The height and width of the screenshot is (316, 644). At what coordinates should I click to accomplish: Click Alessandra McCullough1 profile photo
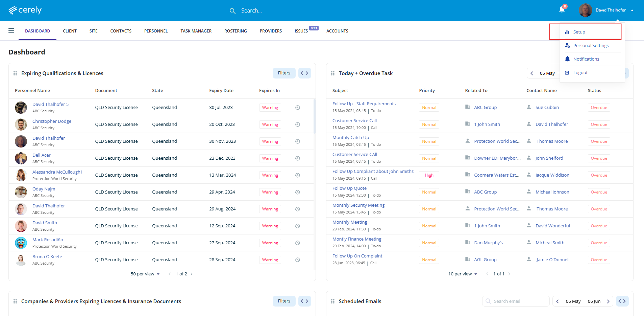click(21, 175)
